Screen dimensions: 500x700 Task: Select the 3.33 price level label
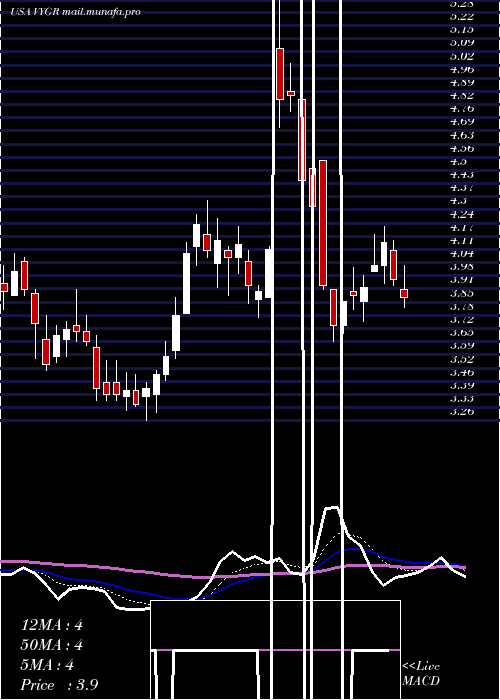[462, 399]
